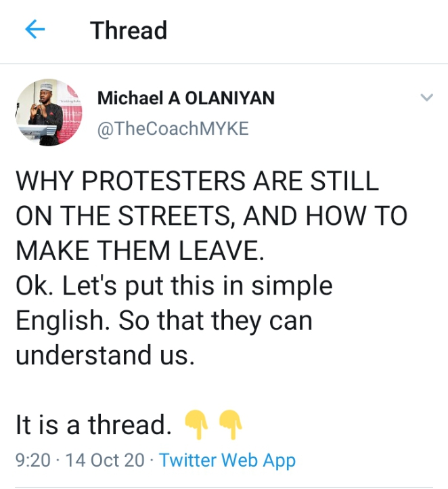Image resolution: width=448 pixels, height=489 pixels.
Task: Open the Twitter Web App source link
Action: (227, 461)
